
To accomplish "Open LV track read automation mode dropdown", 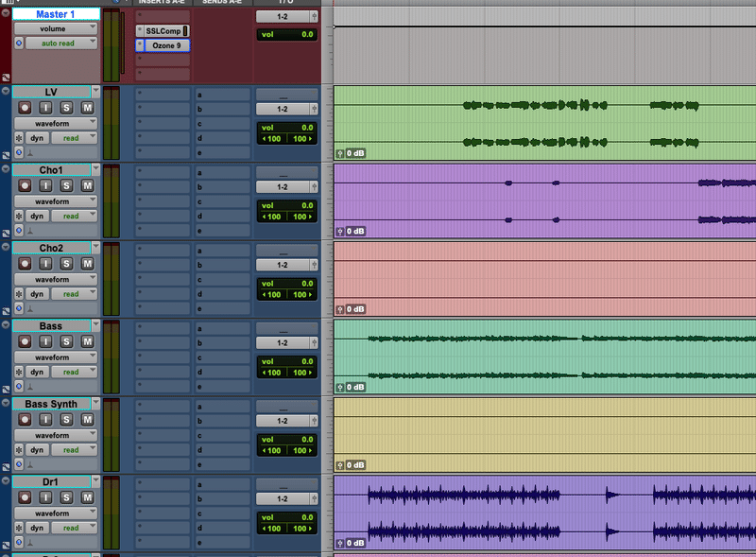I will click(x=75, y=138).
